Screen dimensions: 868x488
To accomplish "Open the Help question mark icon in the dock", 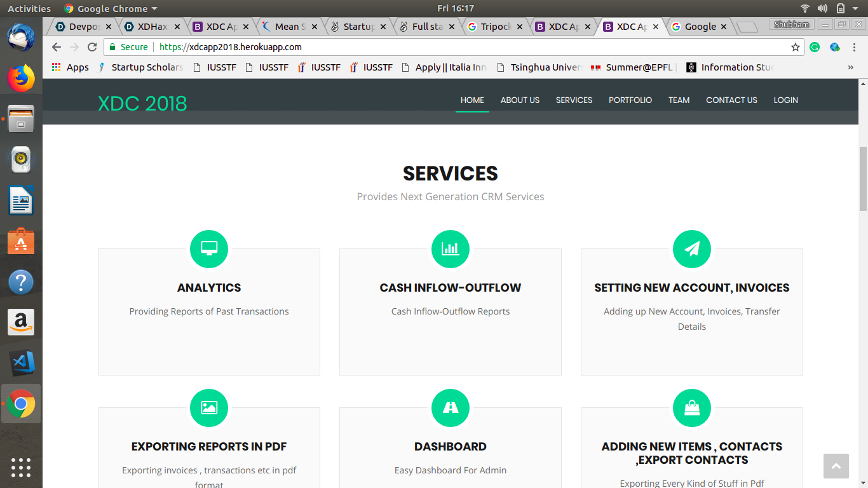I will 21,282.
